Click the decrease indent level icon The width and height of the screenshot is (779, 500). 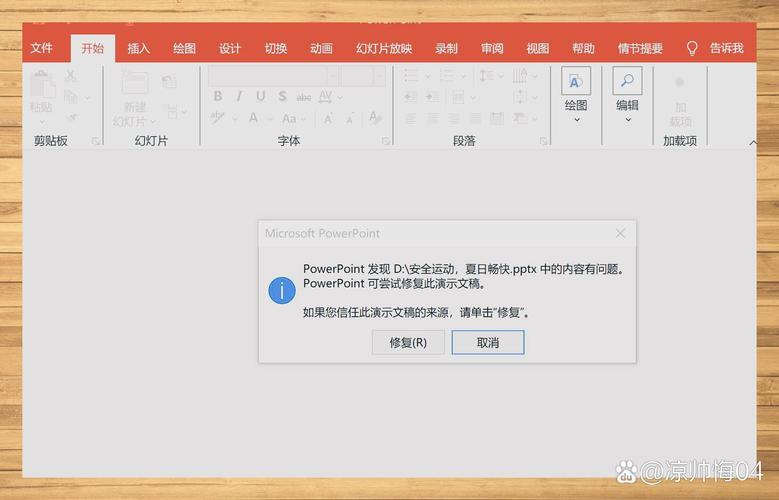pyautogui.click(x=410, y=97)
